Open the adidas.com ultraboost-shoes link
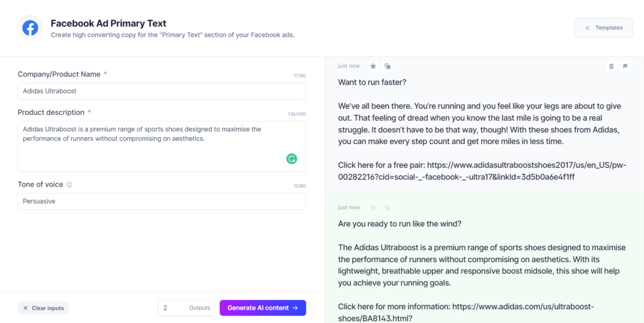This screenshot has width=644, height=323. [x=466, y=312]
